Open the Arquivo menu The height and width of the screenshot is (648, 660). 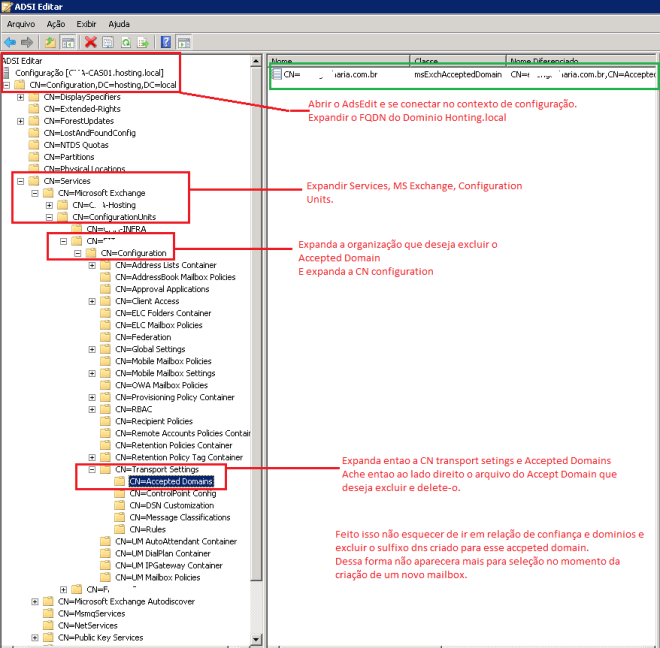point(20,23)
